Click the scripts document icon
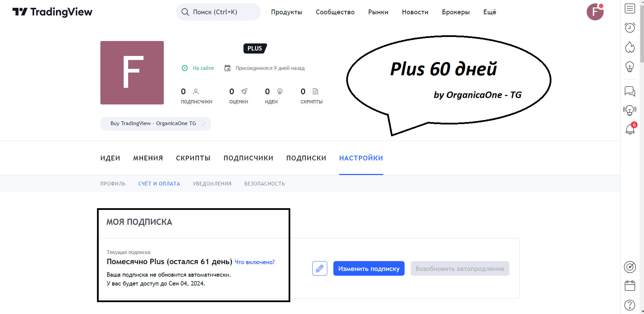 [x=315, y=92]
